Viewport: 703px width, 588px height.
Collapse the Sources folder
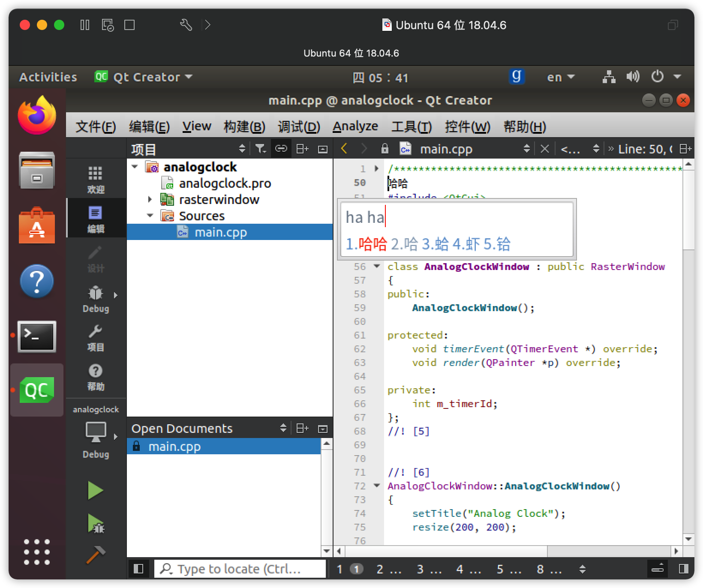(150, 216)
